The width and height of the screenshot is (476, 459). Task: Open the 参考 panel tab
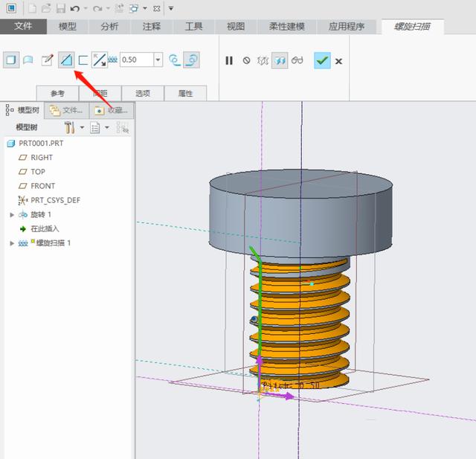click(57, 93)
